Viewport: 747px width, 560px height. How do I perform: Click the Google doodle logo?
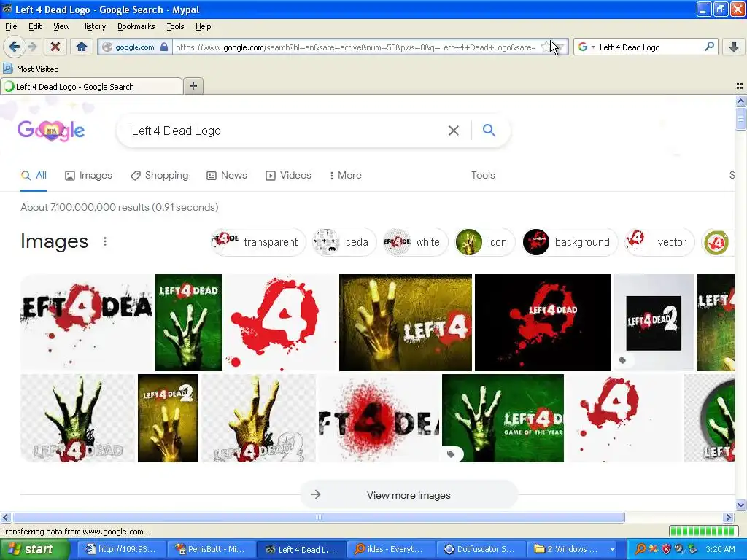[x=51, y=130]
